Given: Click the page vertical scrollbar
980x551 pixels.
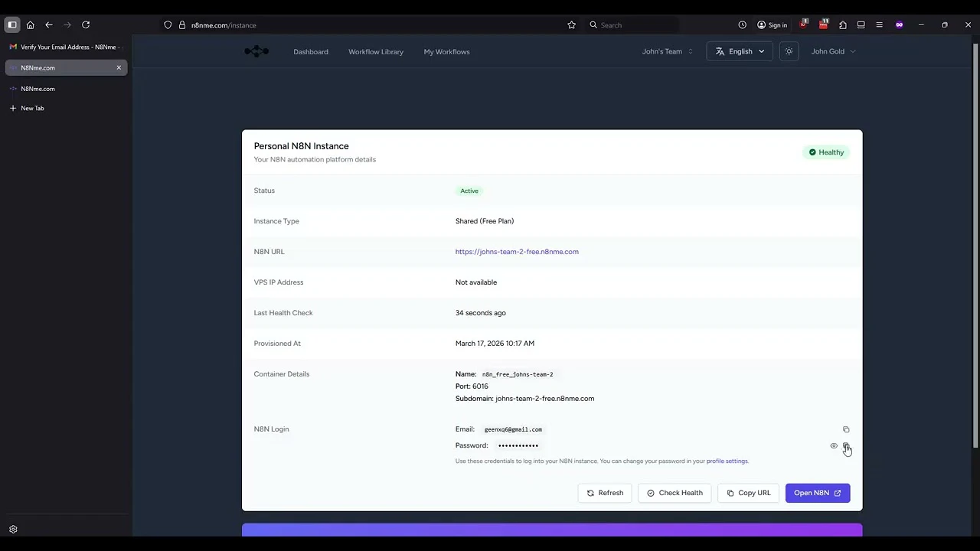Looking at the screenshot, I should coord(975,245).
